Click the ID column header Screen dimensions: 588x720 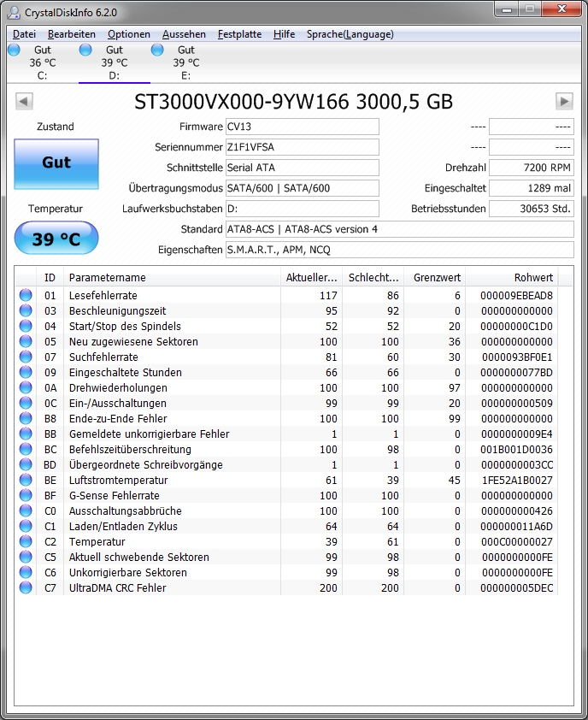50,277
